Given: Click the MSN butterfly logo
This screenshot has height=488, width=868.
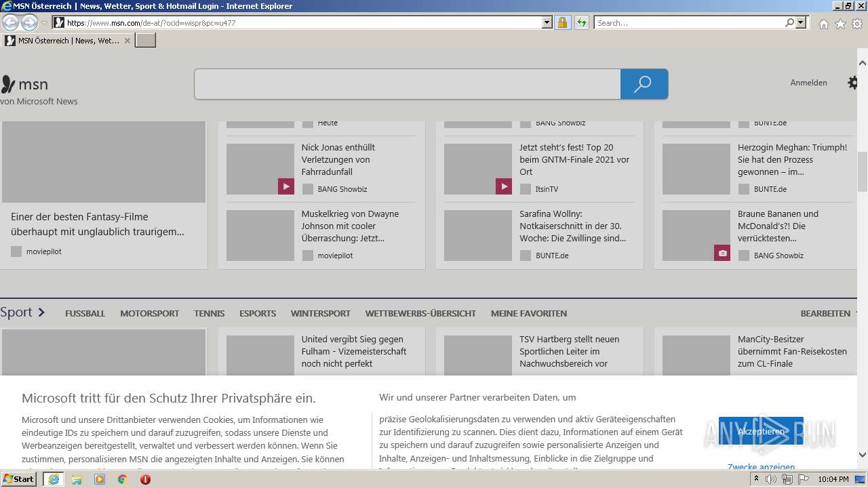Looking at the screenshot, I should (x=8, y=84).
